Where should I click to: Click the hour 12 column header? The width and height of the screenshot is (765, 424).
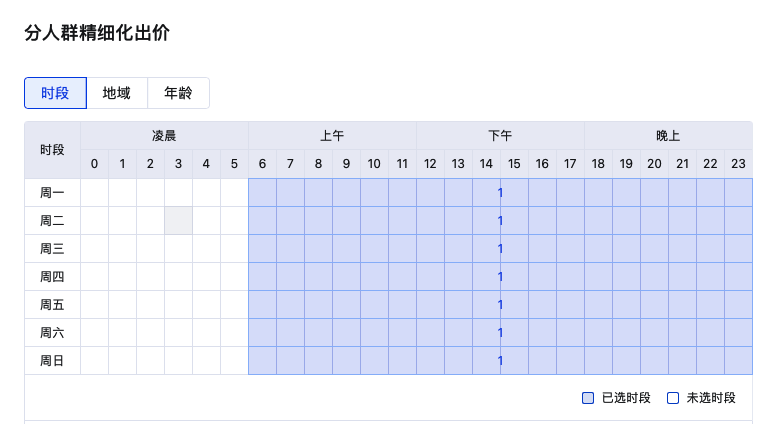point(430,164)
